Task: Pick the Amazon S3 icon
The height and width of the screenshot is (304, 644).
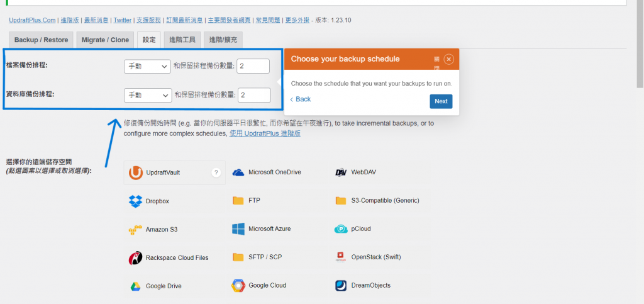Action: click(136, 229)
